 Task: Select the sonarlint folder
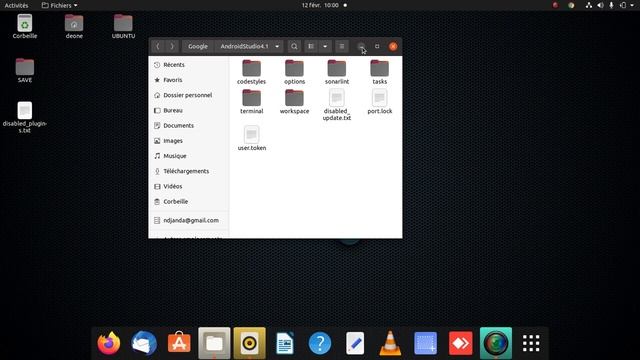coord(337,72)
